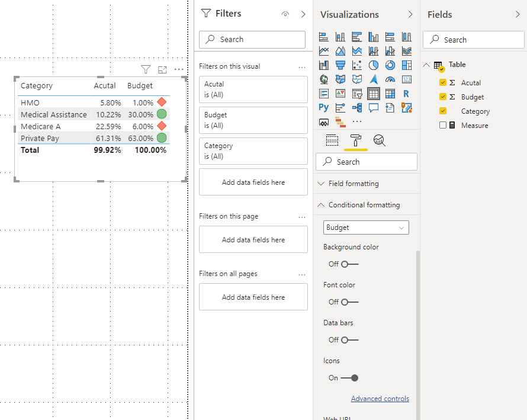Collapse the Conditional formatting section
Viewport: 527px width, 420px height.
tap(367, 205)
